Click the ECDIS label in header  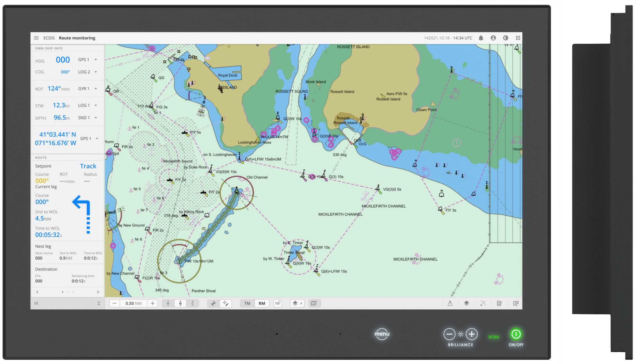(49, 38)
